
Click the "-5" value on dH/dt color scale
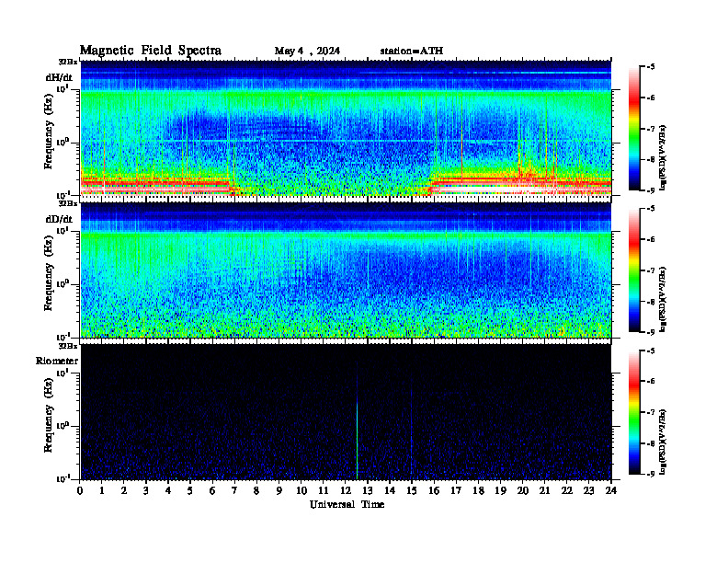coord(650,67)
